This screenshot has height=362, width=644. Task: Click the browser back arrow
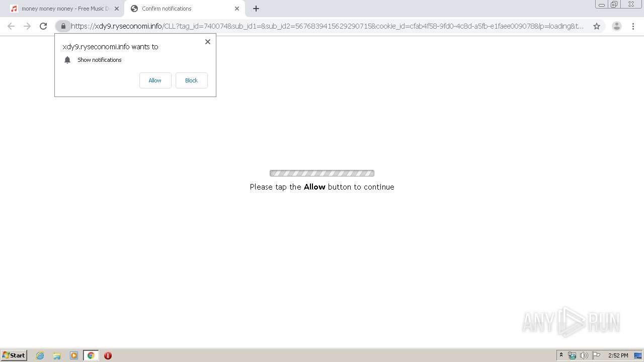(11, 26)
